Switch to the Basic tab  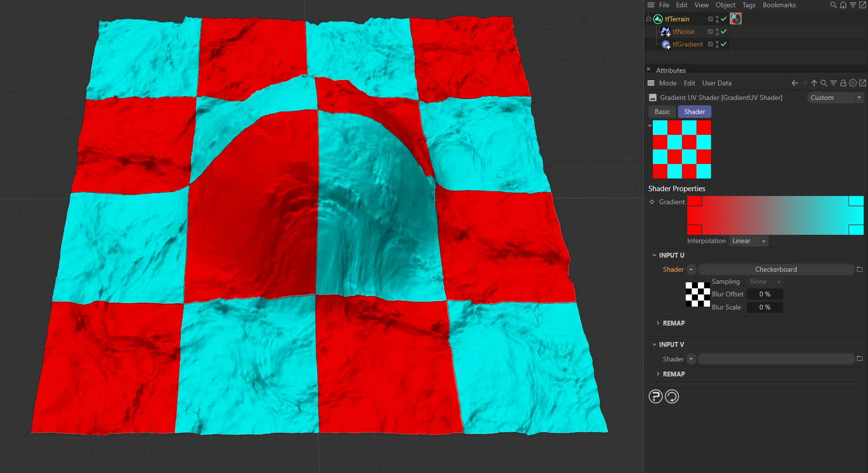pos(662,112)
